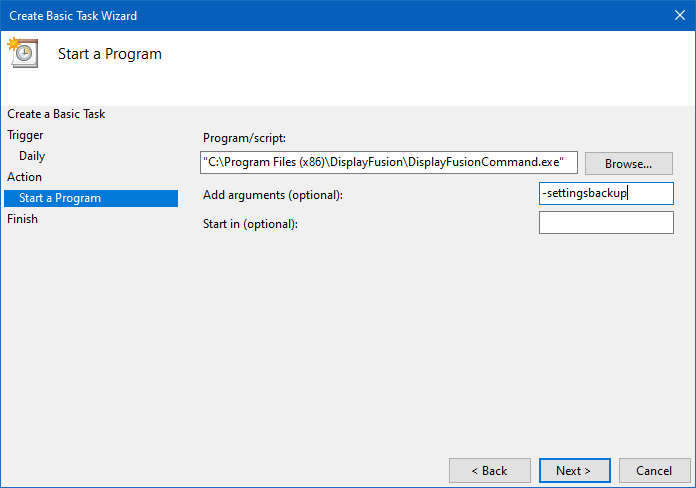Click the Program/script path field
The height and width of the screenshot is (488, 696).
point(389,163)
